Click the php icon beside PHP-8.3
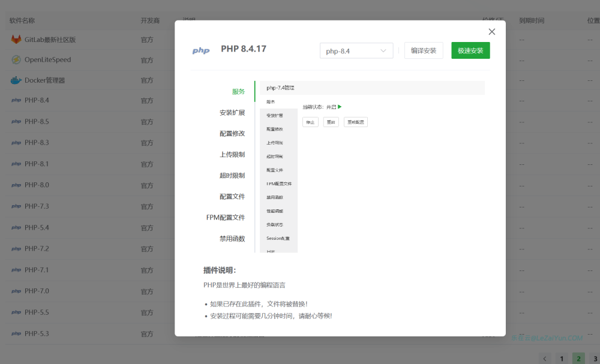 (x=16, y=143)
